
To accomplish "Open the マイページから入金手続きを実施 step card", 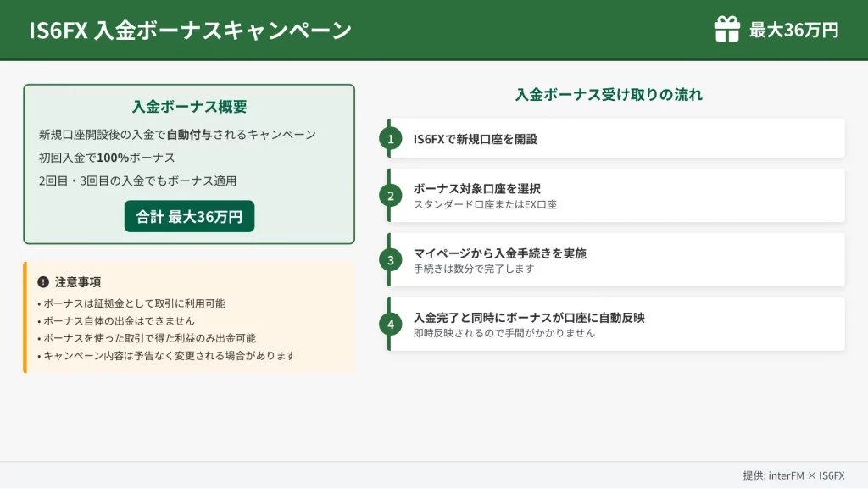I will click(617, 260).
